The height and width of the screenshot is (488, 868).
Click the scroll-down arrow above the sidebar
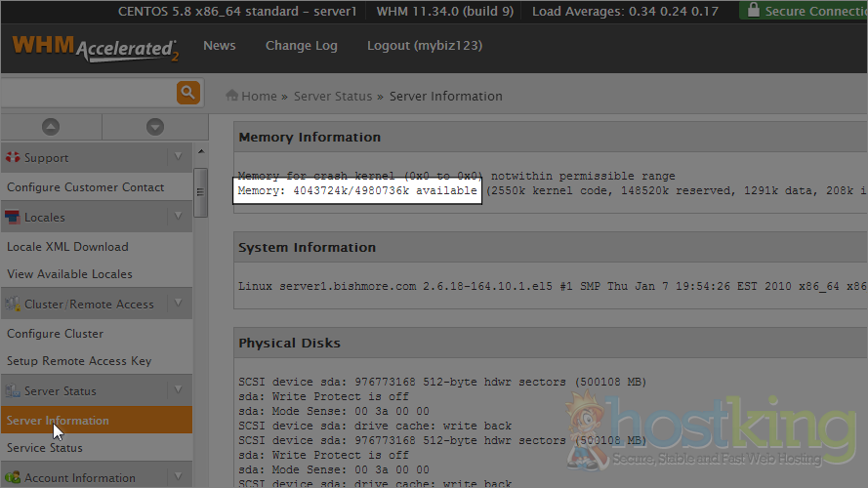coord(154,127)
